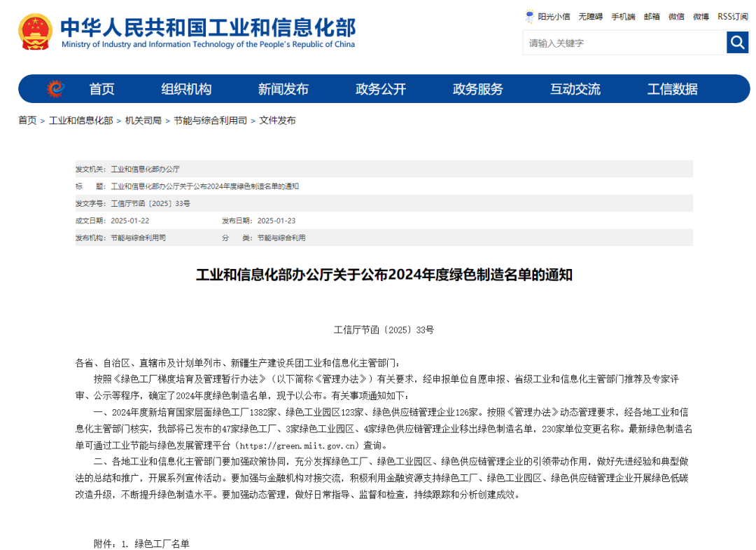The height and width of the screenshot is (550, 756).
Task: Click the keyword search input field
Action: tap(623, 42)
